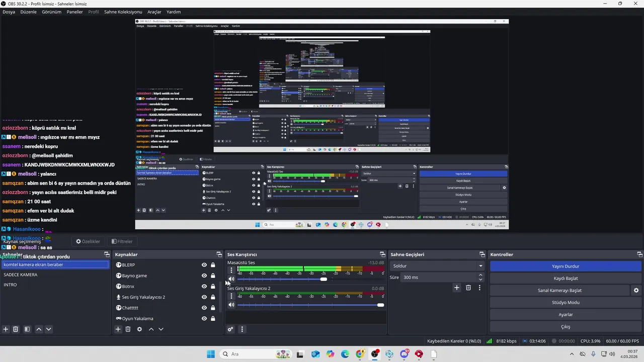
Task: Unlock the BLERP source
Action: click(x=213, y=265)
